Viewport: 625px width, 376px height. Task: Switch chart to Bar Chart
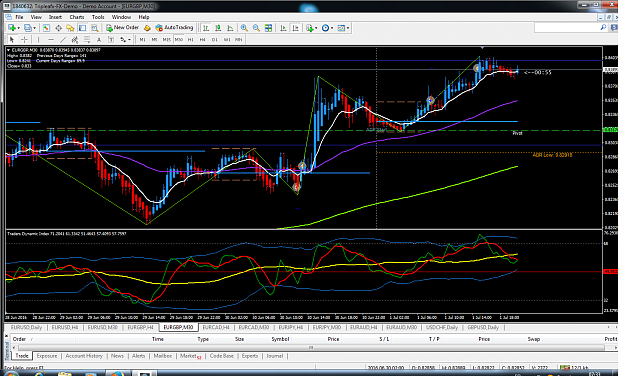pos(206,28)
